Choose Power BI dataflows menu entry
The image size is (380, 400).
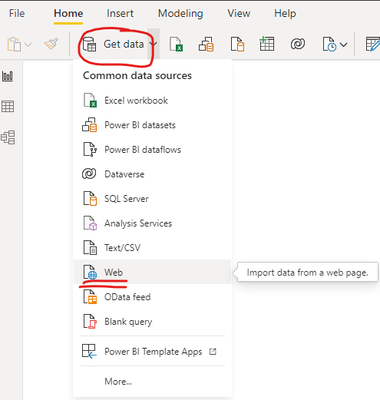pos(152,150)
